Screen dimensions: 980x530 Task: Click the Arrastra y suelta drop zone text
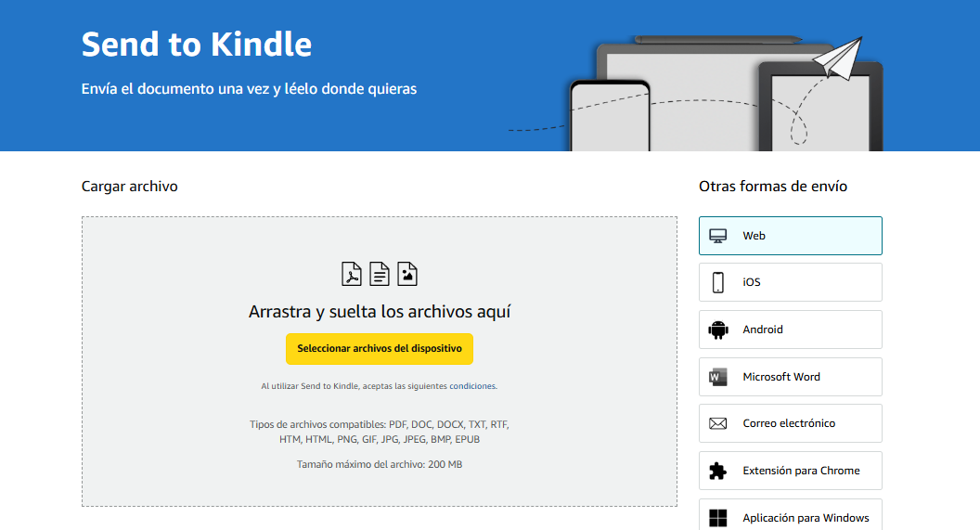pyautogui.click(x=380, y=312)
